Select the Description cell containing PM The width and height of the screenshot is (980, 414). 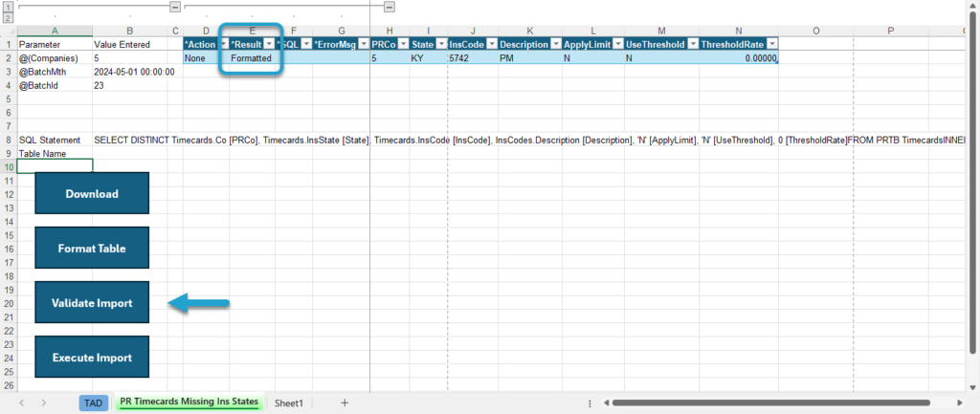pyautogui.click(x=530, y=57)
